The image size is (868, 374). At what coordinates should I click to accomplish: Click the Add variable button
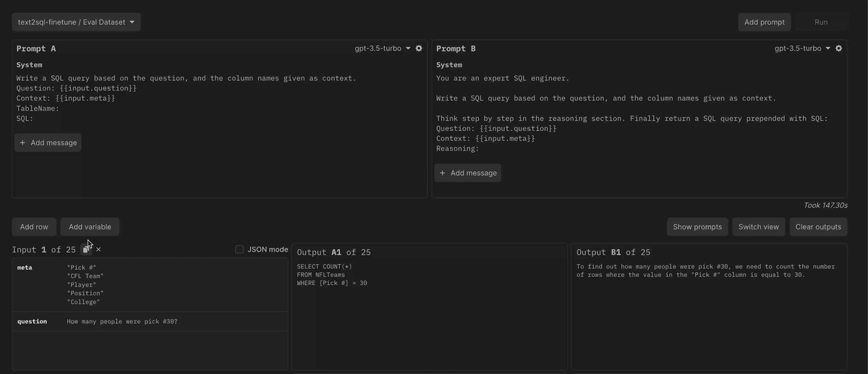[90, 227]
